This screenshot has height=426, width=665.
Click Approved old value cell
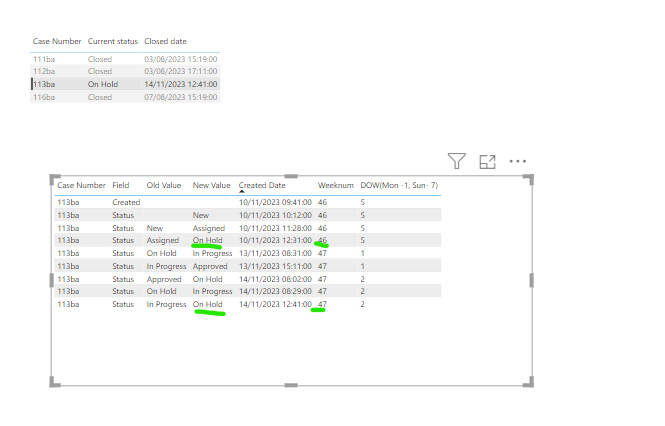[164, 279]
